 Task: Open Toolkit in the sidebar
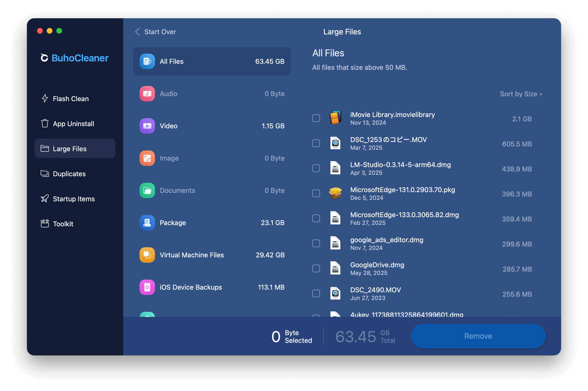point(75,223)
